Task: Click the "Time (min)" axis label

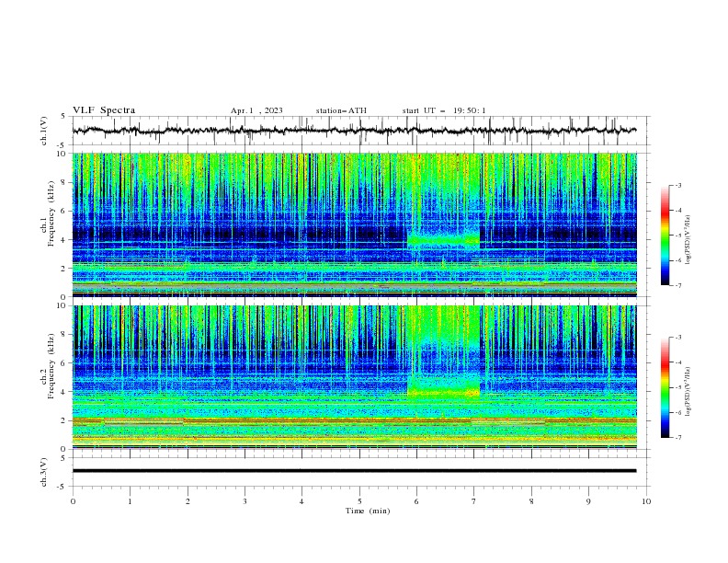Action: pyautogui.click(x=368, y=511)
